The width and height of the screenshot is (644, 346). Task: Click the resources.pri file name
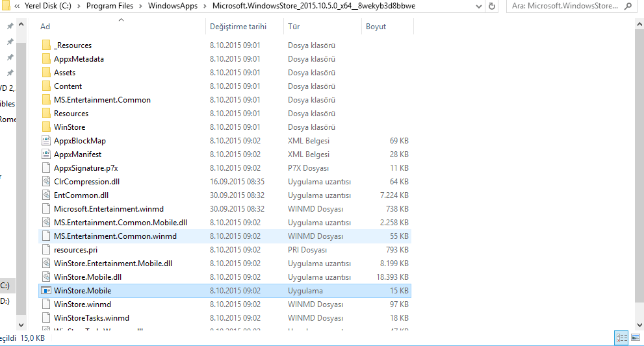pyautogui.click(x=75, y=249)
